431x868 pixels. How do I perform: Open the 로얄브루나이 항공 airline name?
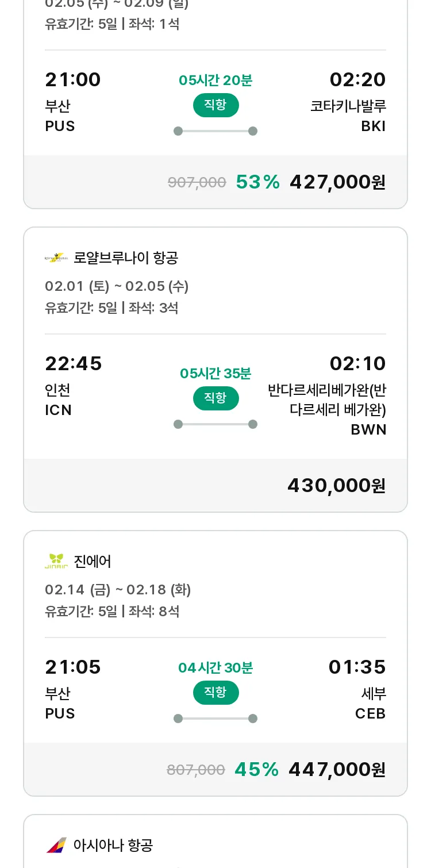coord(126,258)
